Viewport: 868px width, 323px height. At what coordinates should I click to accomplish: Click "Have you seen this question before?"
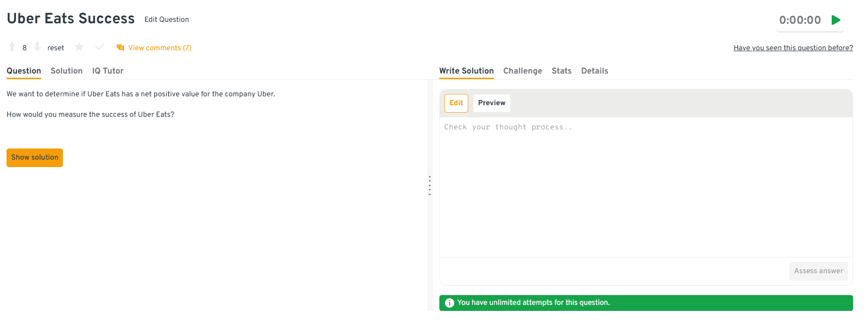(793, 48)
